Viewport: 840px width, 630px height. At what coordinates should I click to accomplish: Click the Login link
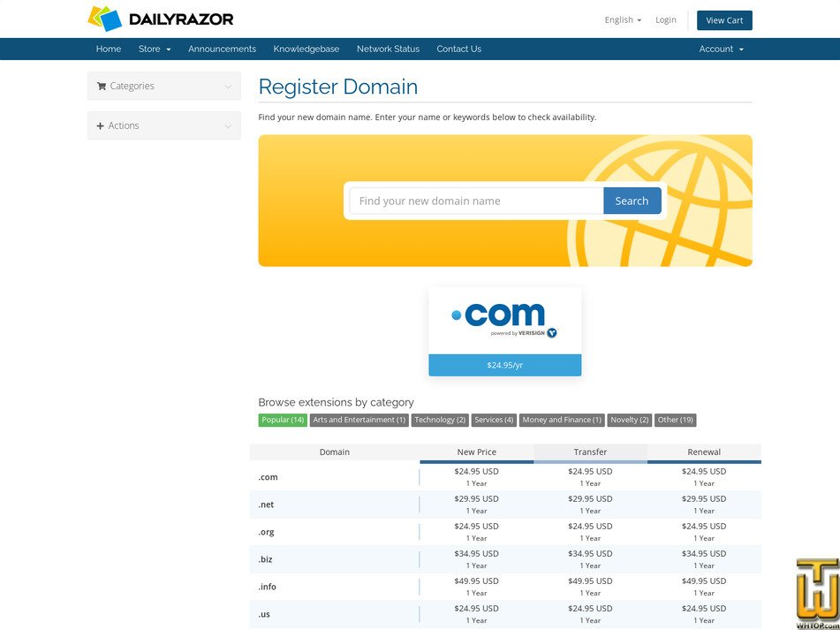[x=665, y=19]
